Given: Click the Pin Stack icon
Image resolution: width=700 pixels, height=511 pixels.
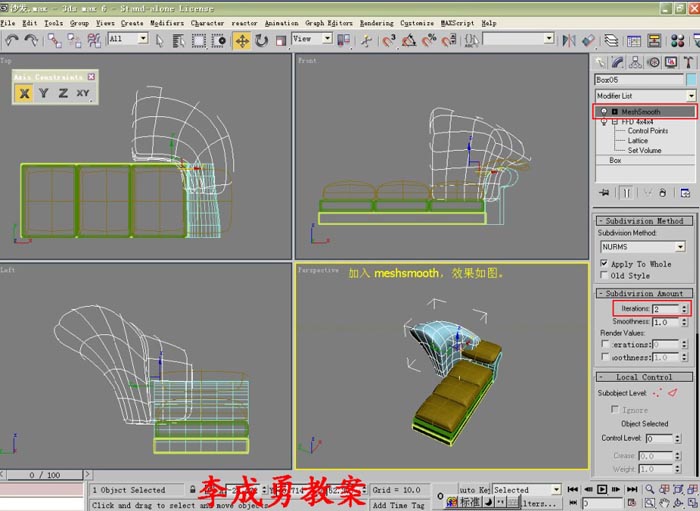Looking at the screenshot, I should coord(604,192).
